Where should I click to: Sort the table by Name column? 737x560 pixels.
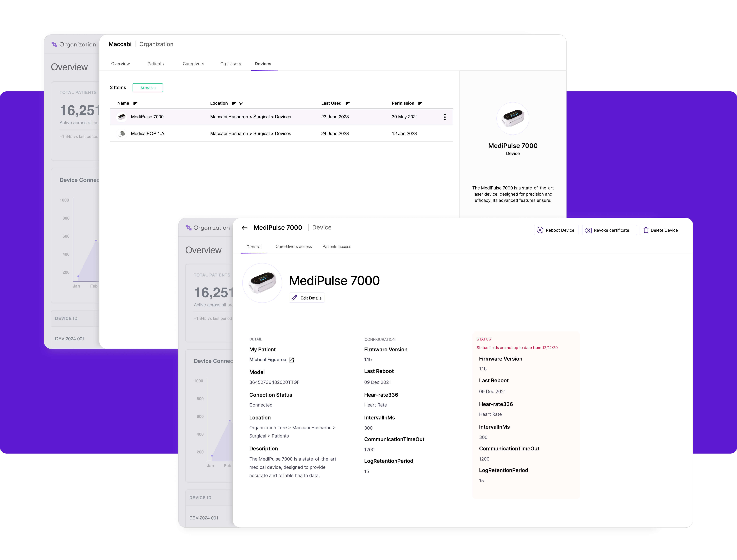click(135, 103)
